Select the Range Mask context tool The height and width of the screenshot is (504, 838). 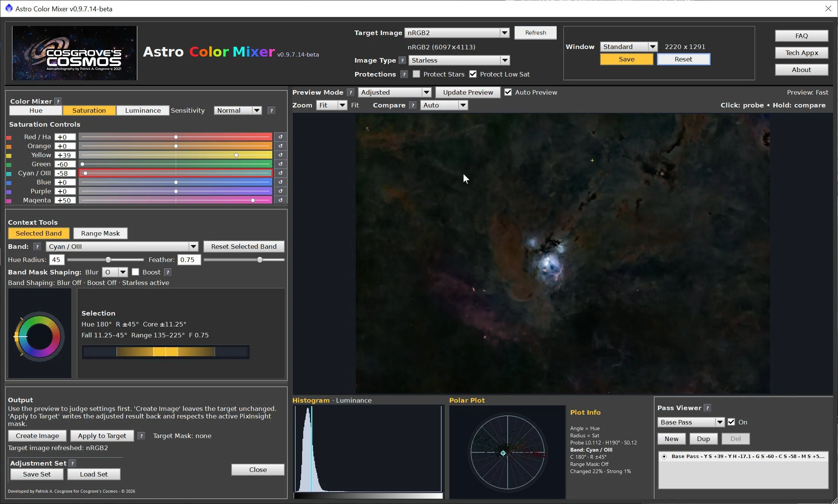click(x=100, y=233)
